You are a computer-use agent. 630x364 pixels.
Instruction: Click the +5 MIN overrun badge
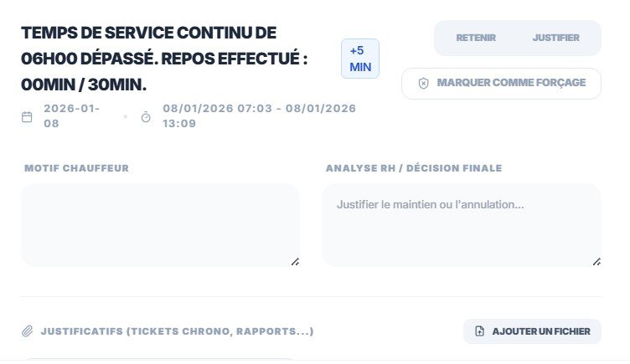click(360, 59)
